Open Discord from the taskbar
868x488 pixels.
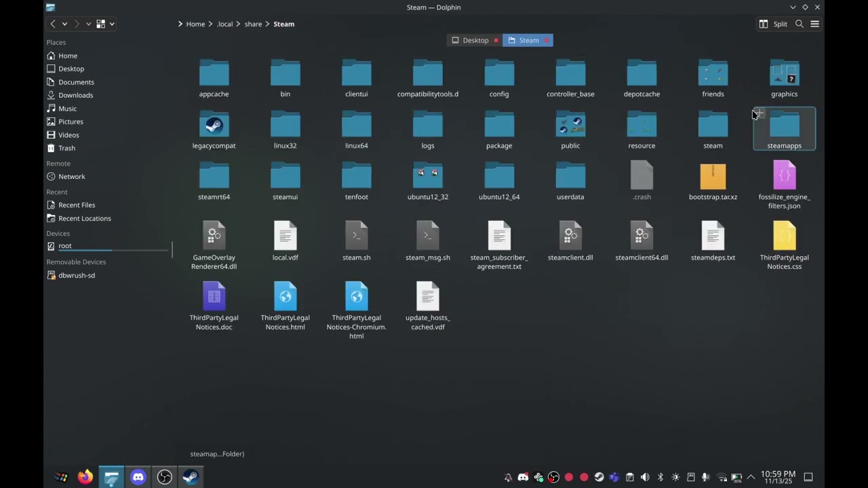coord(138,477)
